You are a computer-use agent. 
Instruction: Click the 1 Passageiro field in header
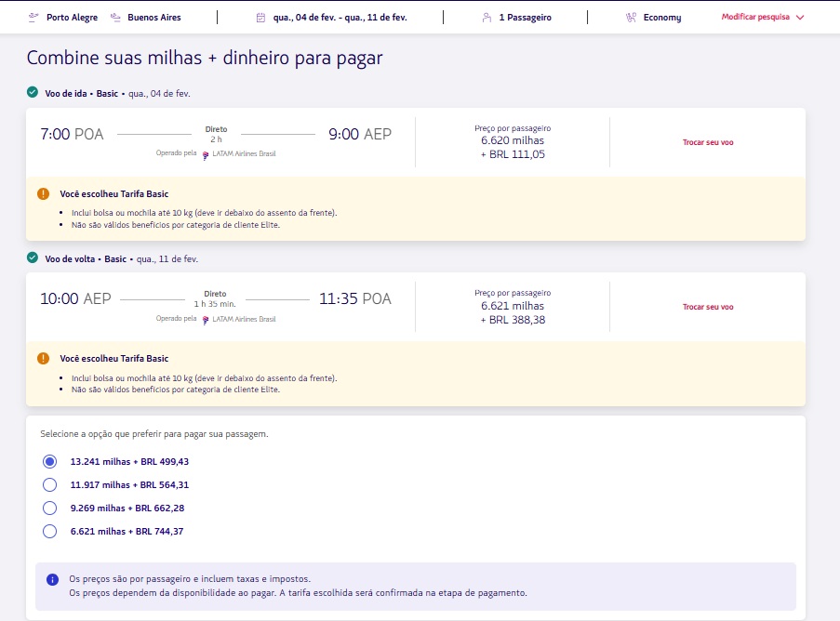tap(524, 18)
